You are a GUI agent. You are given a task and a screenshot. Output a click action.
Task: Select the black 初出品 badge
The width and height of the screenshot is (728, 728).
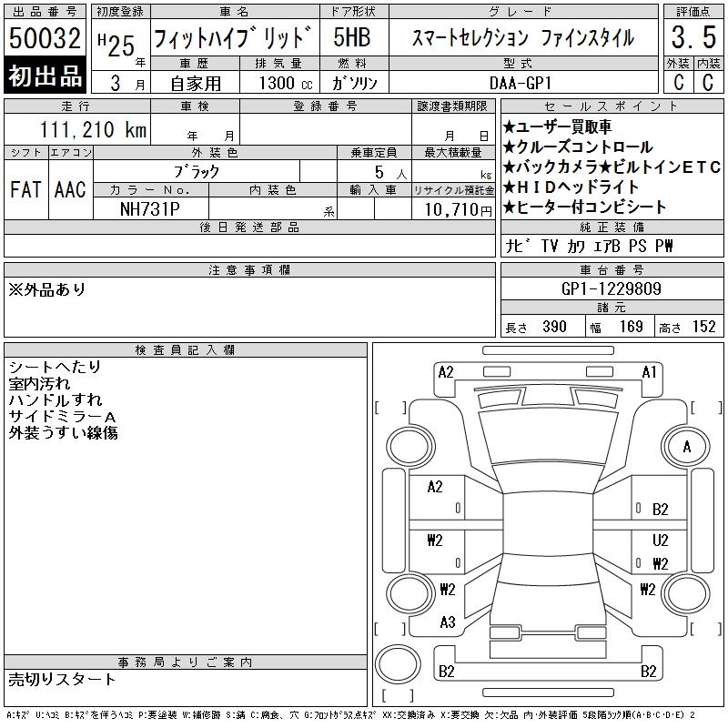[45, 76]
